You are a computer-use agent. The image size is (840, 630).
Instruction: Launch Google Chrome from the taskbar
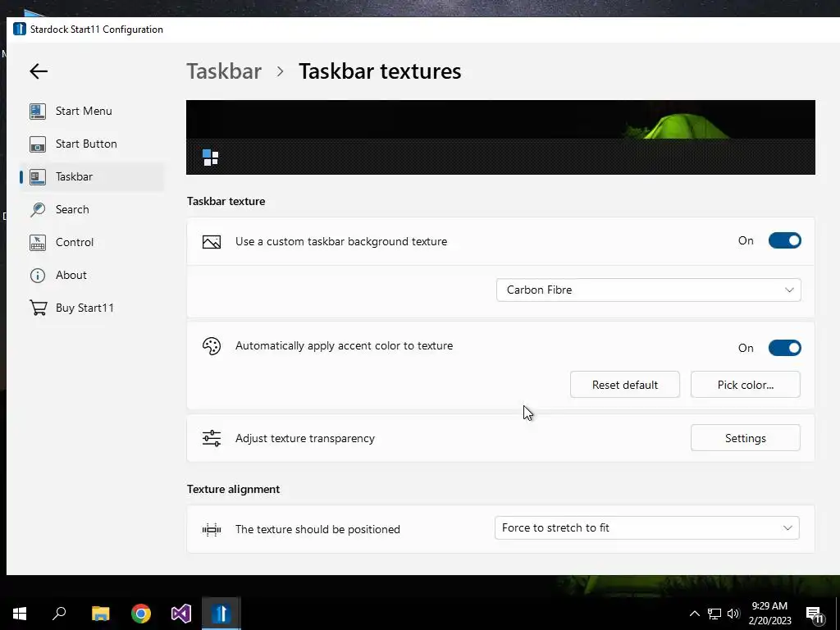coord(141,614)
